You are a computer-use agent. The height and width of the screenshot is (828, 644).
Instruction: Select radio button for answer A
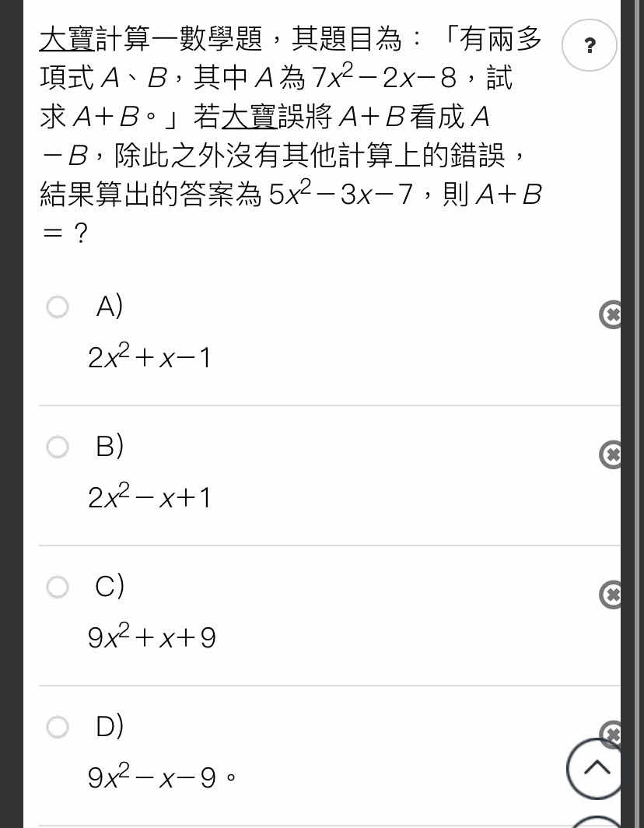tap(58, 307)
